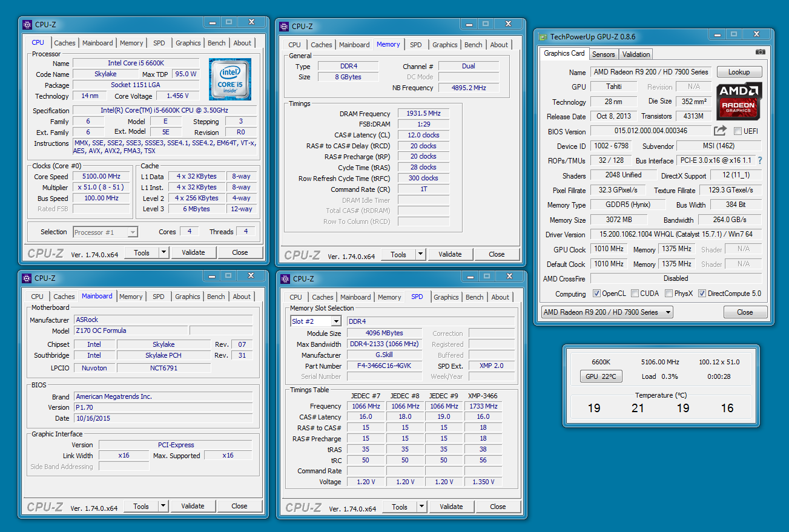Image resolution: width=789 pixels, height=532 pixels.
Task: Open Graphics tab in Mainboard tab window
Action: pos(188,297)
